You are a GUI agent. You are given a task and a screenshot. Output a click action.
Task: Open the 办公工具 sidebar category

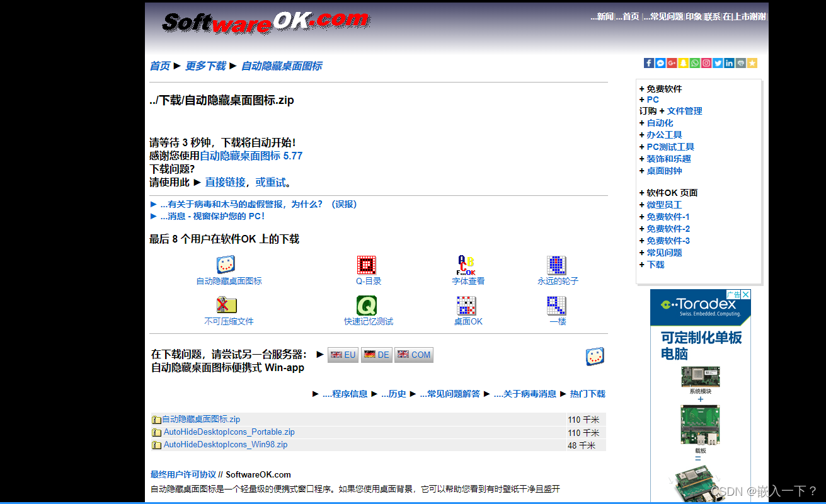[x=664, y=135]
